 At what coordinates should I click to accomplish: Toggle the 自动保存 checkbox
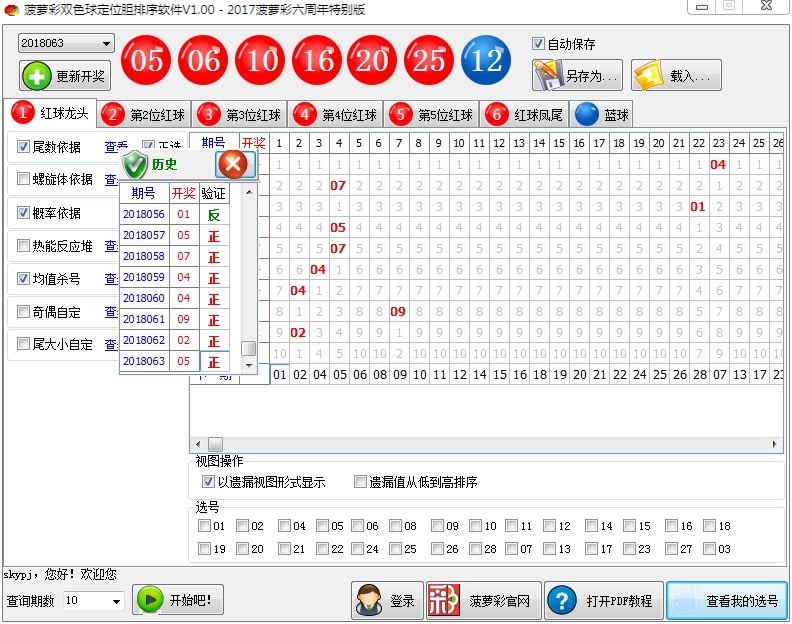(x=539, y=44)
